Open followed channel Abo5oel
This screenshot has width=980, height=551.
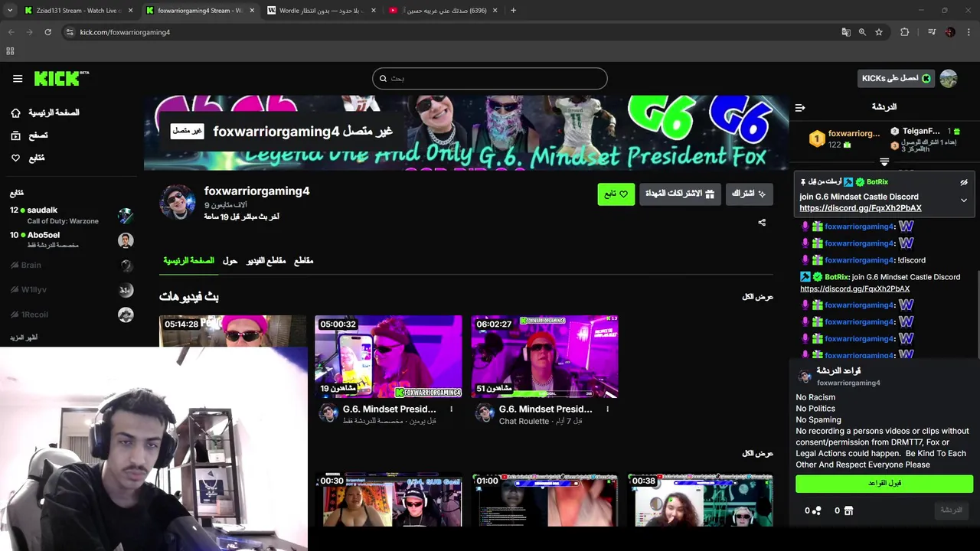click(x=72, y=240)
